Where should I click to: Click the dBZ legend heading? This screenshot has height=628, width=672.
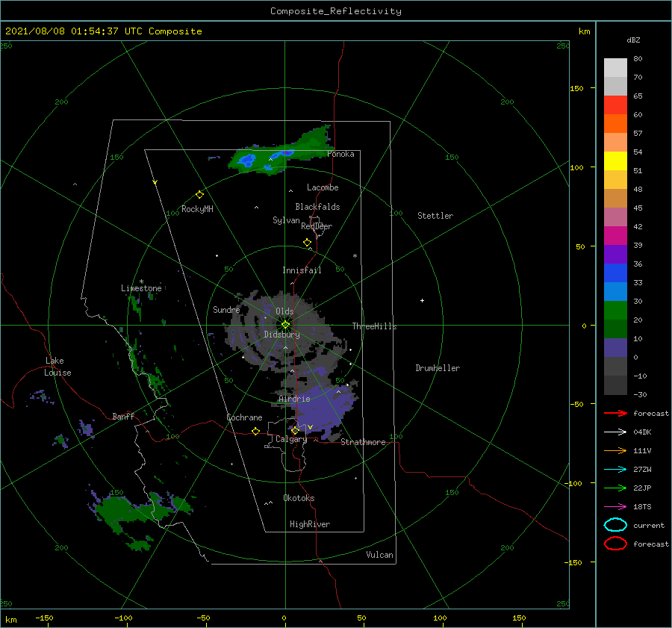633,40
